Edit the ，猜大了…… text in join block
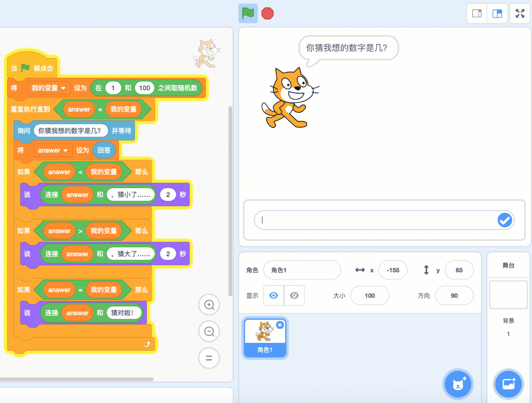532x403 pixels. 131,254
